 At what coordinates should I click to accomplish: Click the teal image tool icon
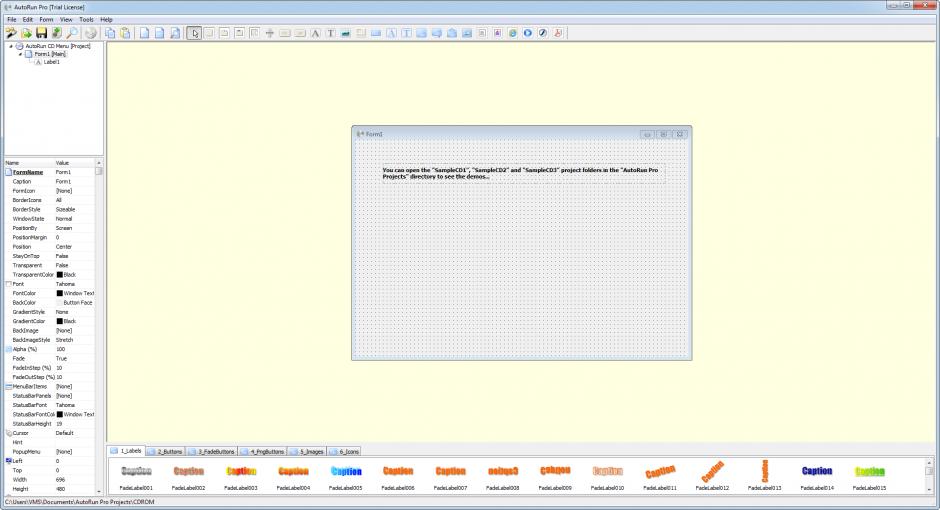pos(345,33)
